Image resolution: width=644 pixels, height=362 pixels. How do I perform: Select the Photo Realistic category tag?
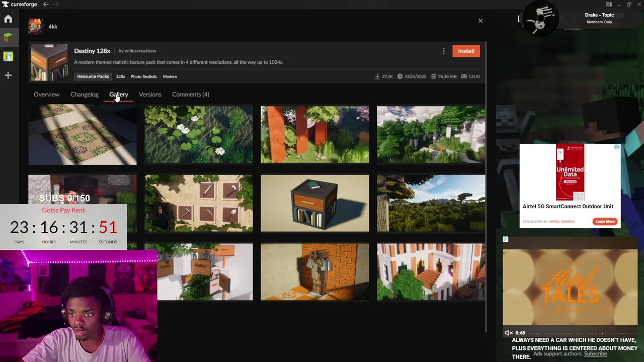point(144,76)
